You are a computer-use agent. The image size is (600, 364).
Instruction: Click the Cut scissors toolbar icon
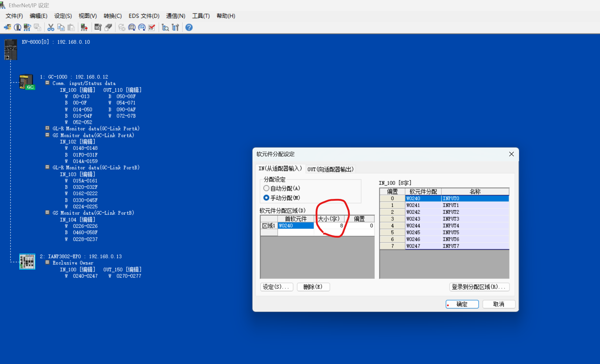click(x=51, y=28)
